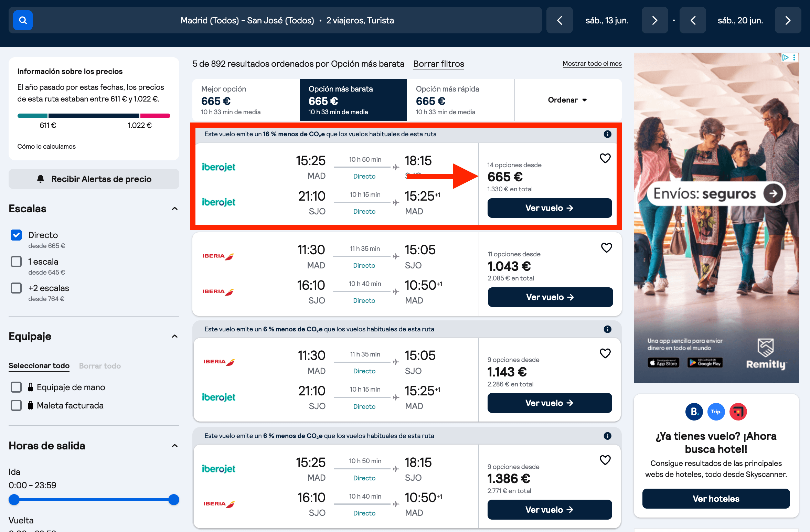This screenshot has height=532, width=810.
Task: Click Borrar todo under Equipaje
Action: (100, 366)
